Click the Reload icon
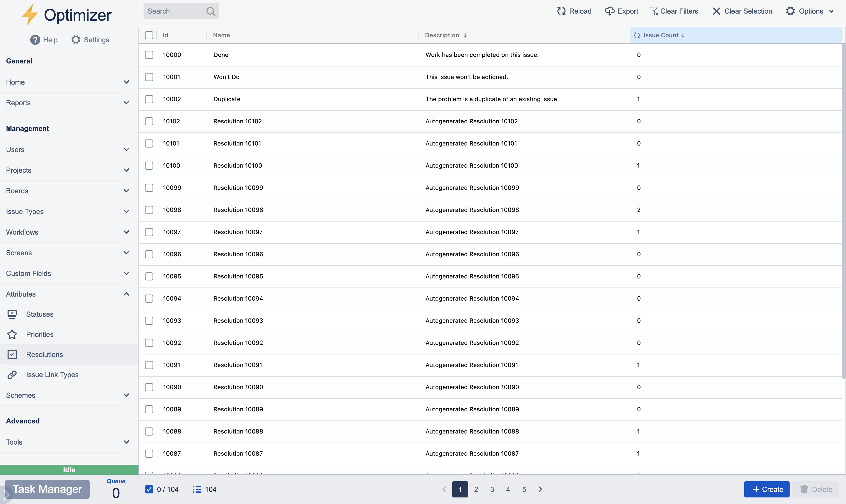Screen dimensions: 846x504 pos(561,11)
